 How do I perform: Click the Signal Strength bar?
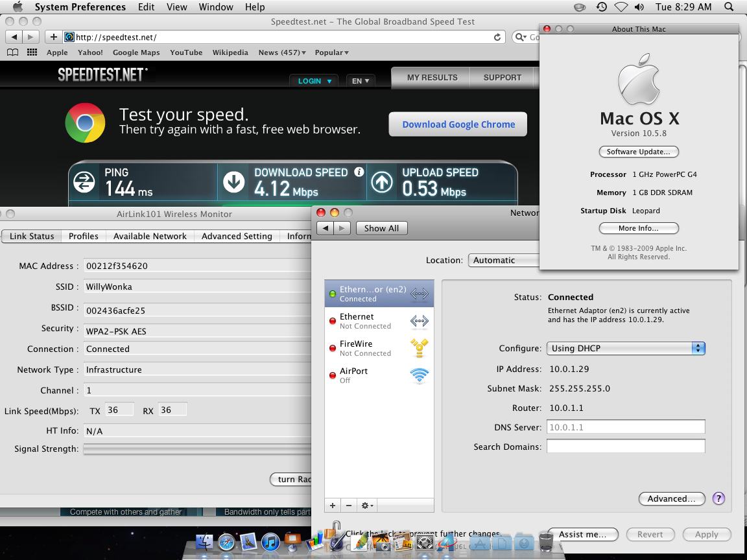pos(197,449)
